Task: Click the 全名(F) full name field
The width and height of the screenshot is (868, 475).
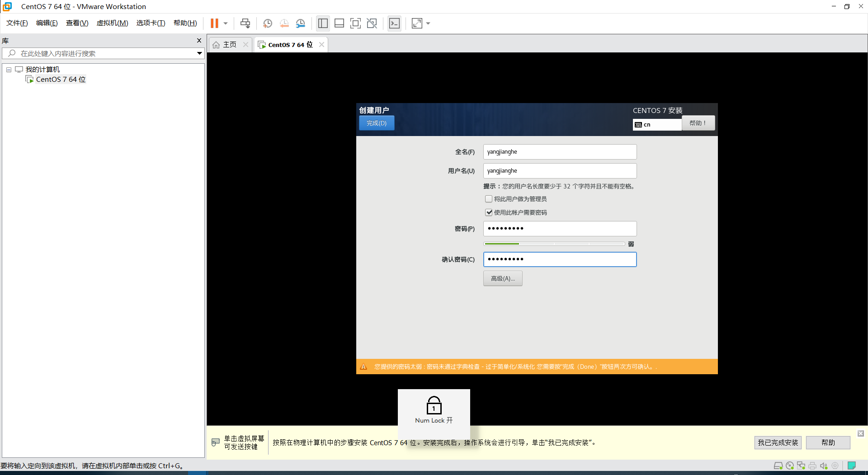Action: click(x=560, y=152)
